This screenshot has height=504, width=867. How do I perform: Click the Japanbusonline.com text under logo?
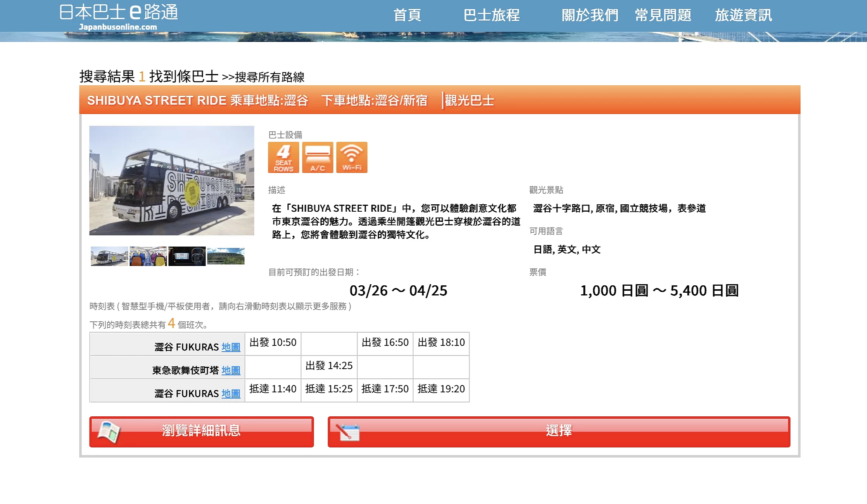click(118, 27)
